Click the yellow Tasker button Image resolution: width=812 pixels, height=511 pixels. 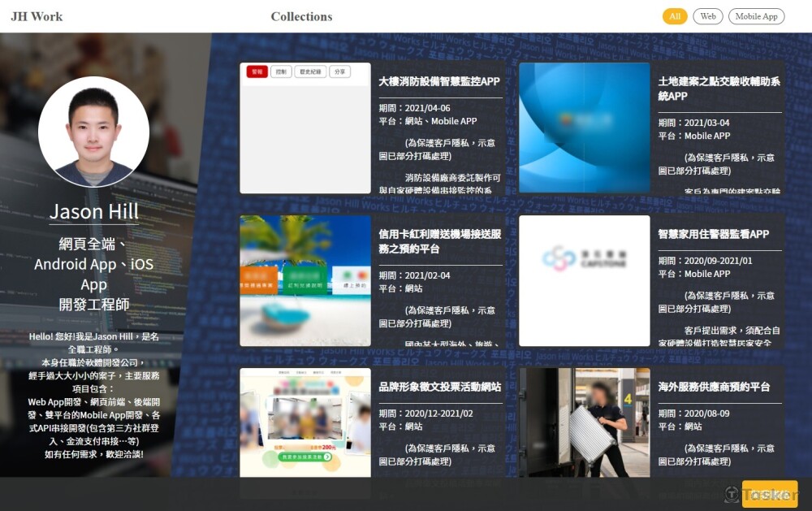click(x=769, y=494)
